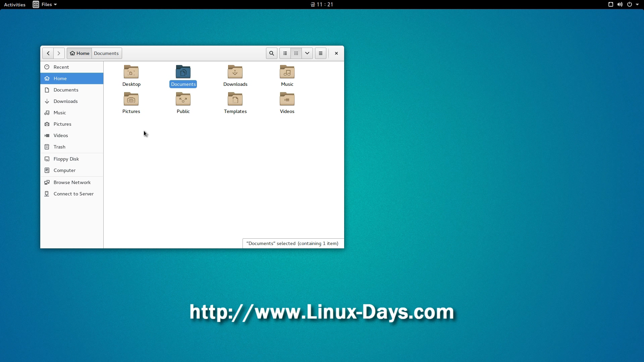This screenshot has width=644, height=362.
Task: Open the Activities overview
Action: coord(15,4)
